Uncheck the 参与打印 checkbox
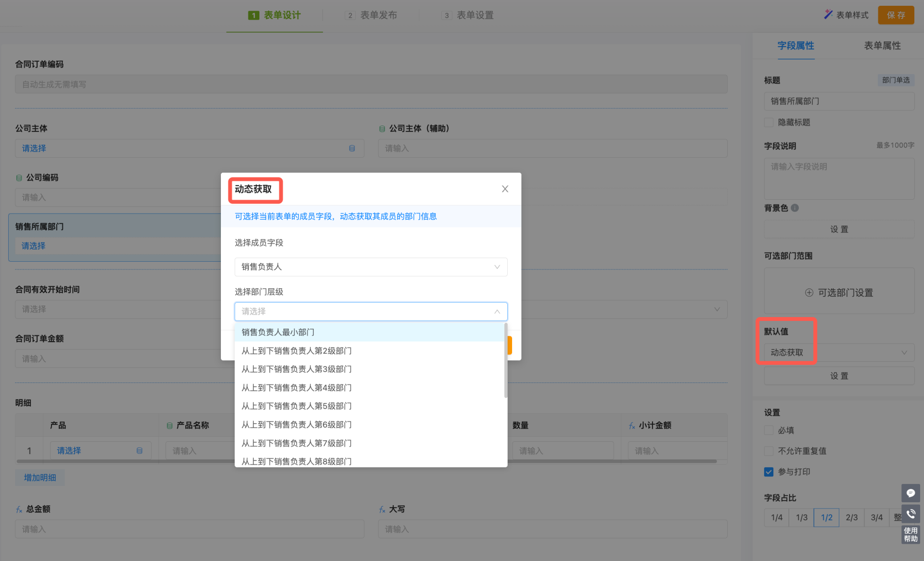The width and height of the screenshot is (924, 561). (769, 472)
